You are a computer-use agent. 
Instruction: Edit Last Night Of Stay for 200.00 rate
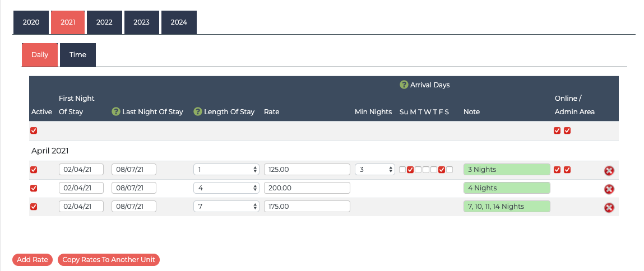[x=134, y=188]
